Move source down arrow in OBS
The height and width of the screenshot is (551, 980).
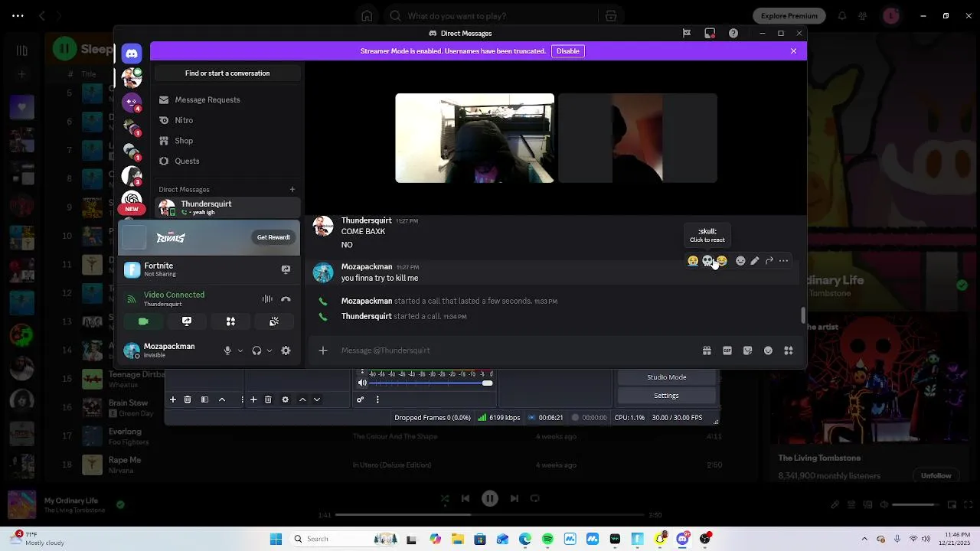tap(316, 399)
